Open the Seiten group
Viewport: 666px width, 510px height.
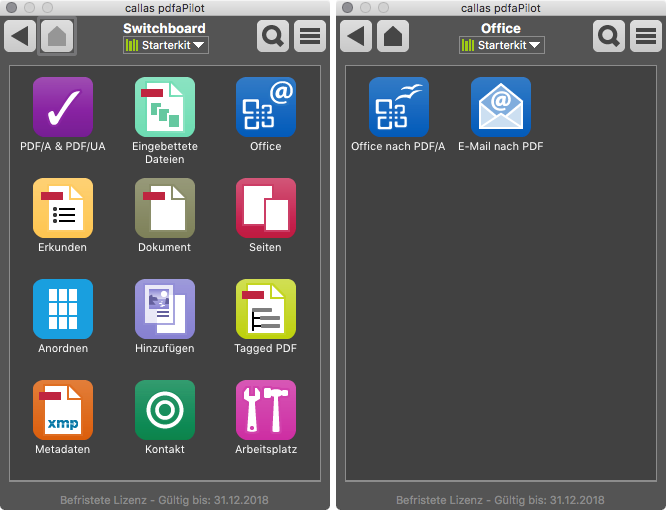pyautogui.click(x=266, y=208)
